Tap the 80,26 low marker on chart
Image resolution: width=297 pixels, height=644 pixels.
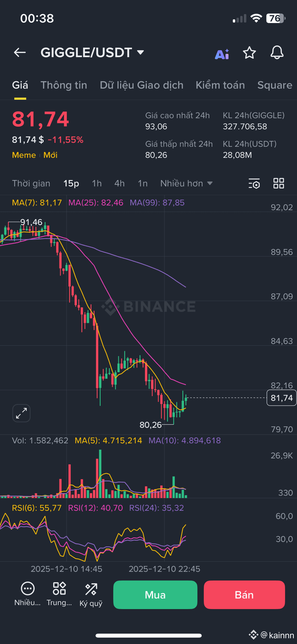pos(151,425)
